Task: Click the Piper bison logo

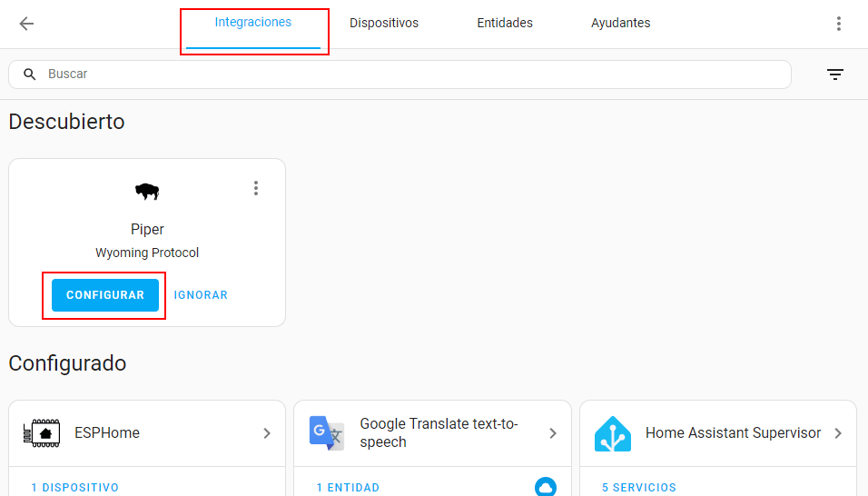Action: click(147, 191)
